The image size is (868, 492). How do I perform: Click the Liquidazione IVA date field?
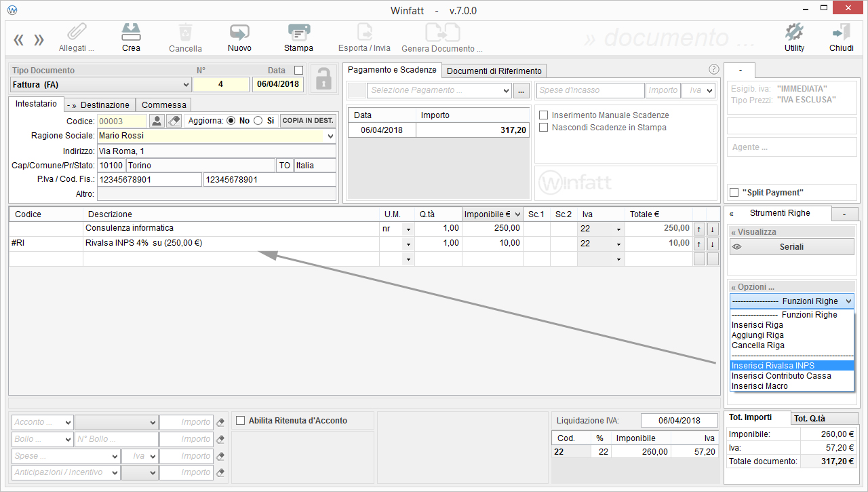[679, 421]
